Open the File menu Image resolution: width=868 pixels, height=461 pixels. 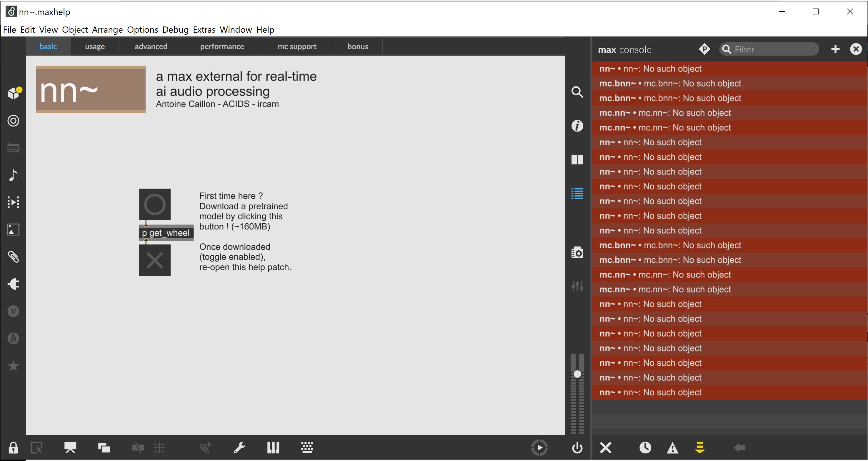pyautogui.click(x=9, y=30)
